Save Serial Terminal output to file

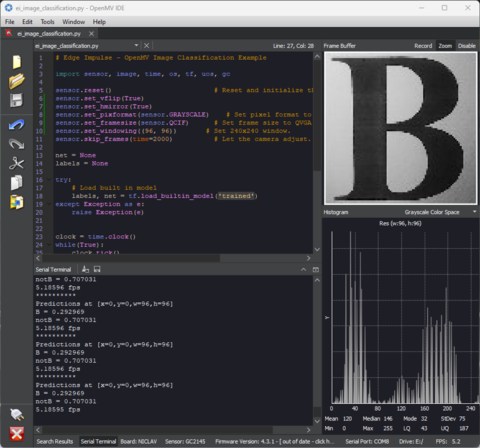[x=97, y=269]
